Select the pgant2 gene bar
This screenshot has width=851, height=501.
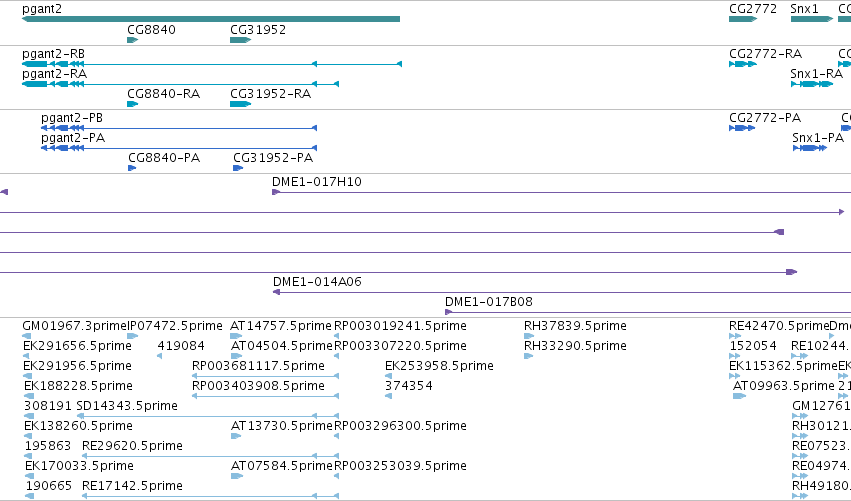click(211, 19)
